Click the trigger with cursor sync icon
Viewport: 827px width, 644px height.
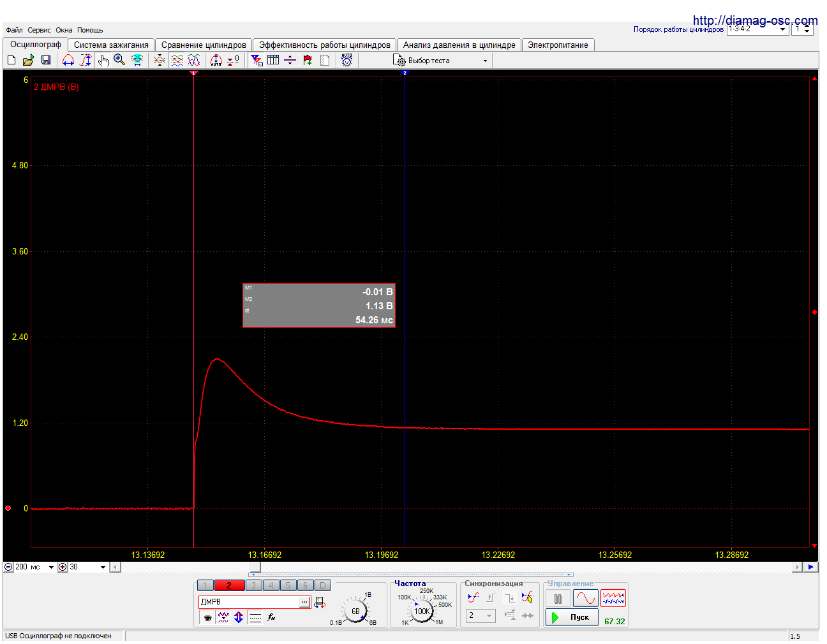coord(527,597)
